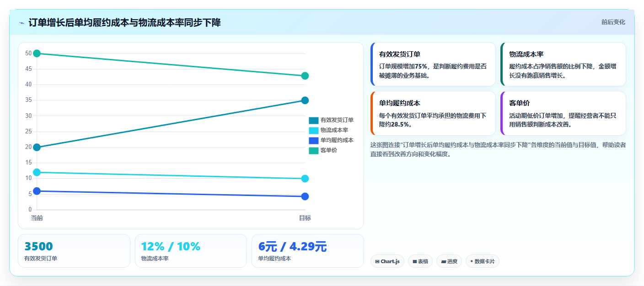Click the 数据卡片 chip sparkle icon

click(x=472, y=261)
